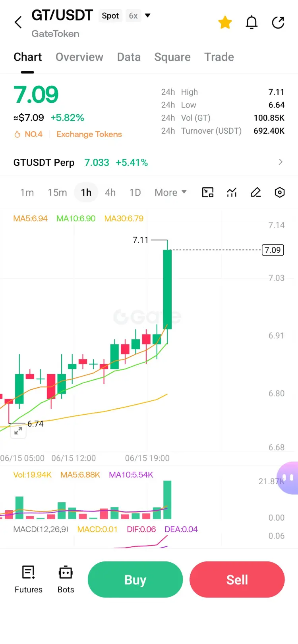
Task: Toggle the favorite star for GT/USDT
Action: (225, 23)
